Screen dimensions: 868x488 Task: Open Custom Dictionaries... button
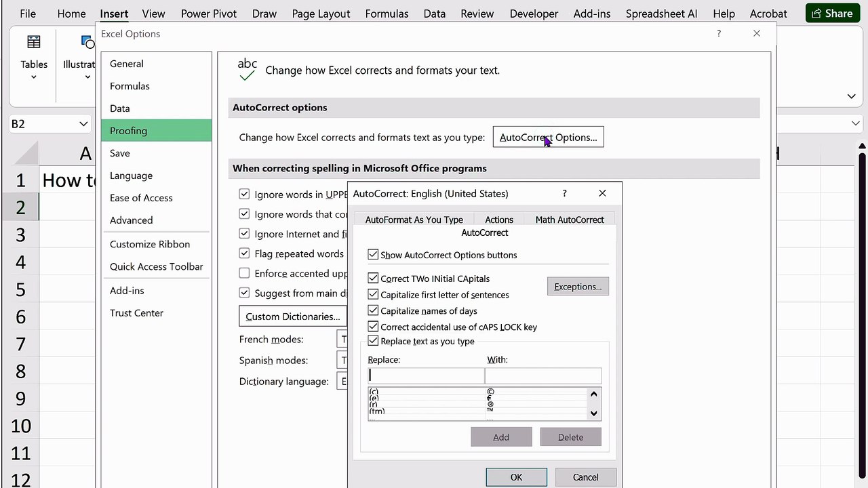tap(293, 317)
